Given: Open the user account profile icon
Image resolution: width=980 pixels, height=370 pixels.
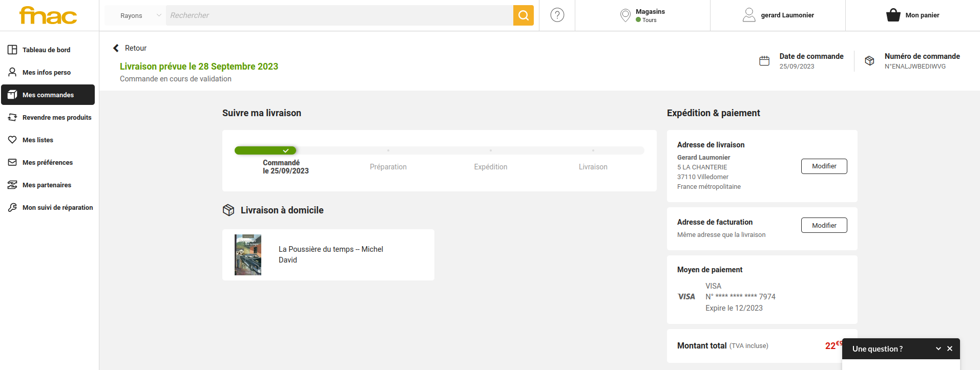Looking at the screenshot, I should point(748,15).
